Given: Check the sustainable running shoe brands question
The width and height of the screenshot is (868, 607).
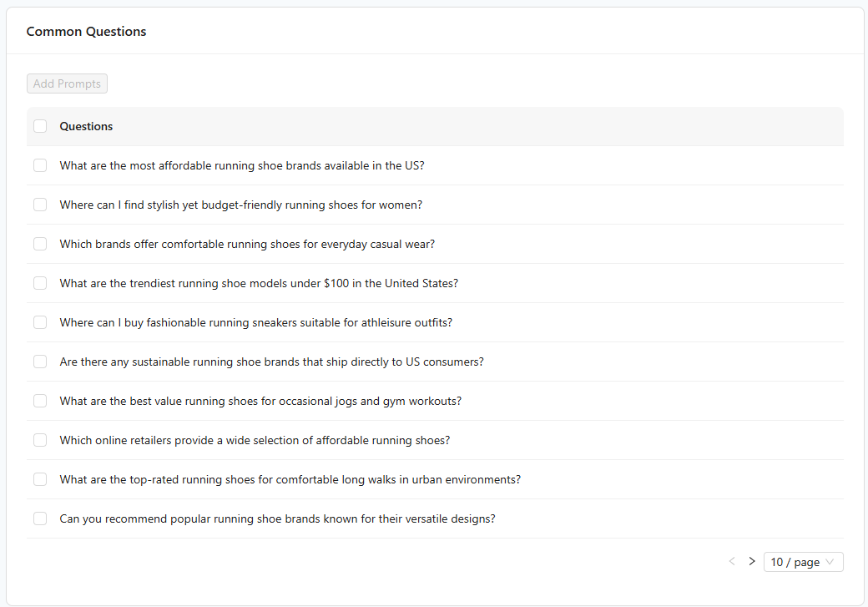Looking at the screenshot, I should (x=40, y=362).
